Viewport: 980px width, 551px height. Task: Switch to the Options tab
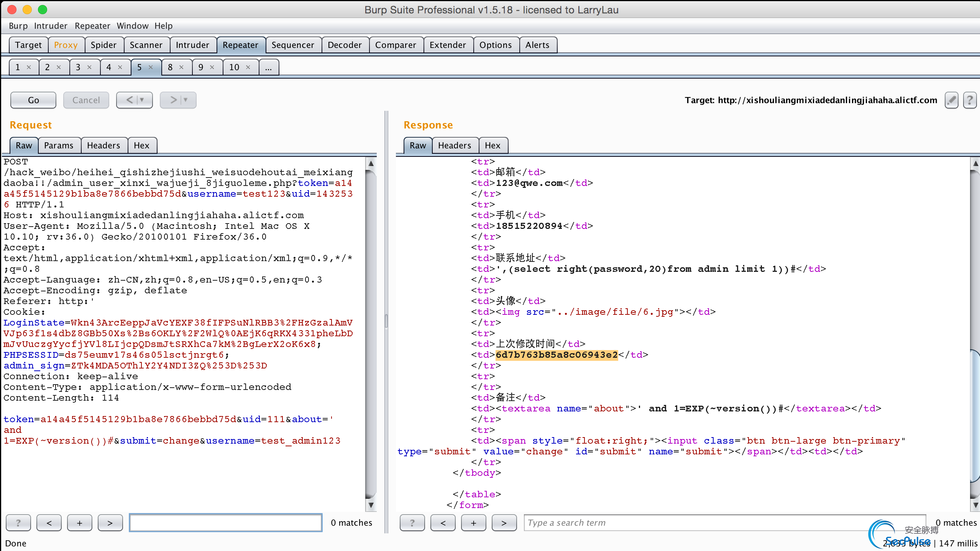point(496,45)
